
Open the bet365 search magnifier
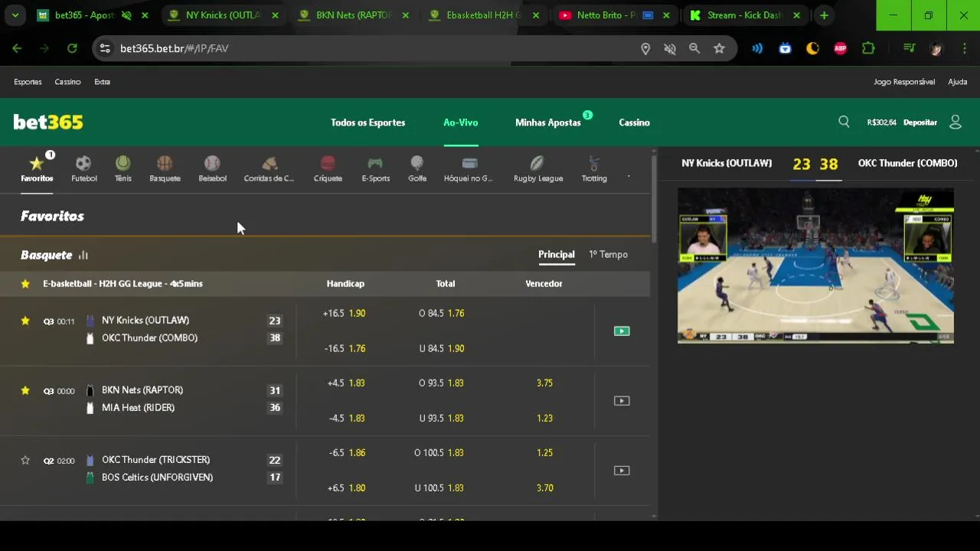[x=844, y=122]
